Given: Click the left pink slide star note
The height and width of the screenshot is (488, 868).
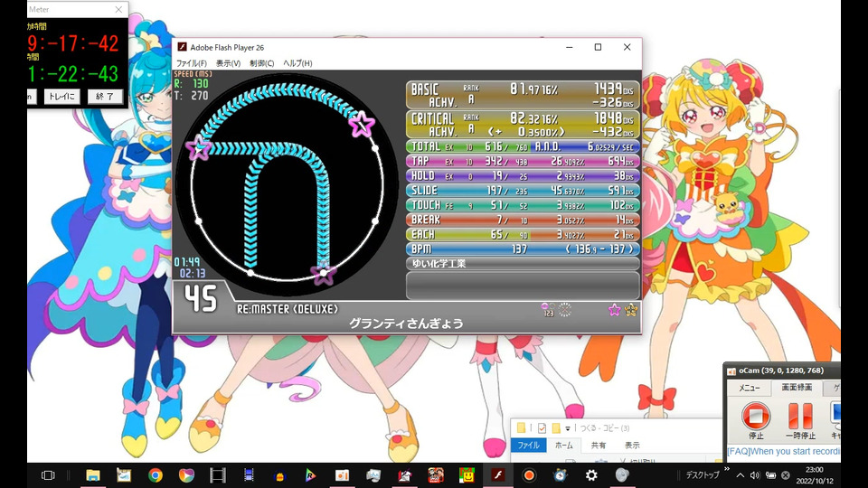Looking at the screenshot, I should [x=198, y=147].
